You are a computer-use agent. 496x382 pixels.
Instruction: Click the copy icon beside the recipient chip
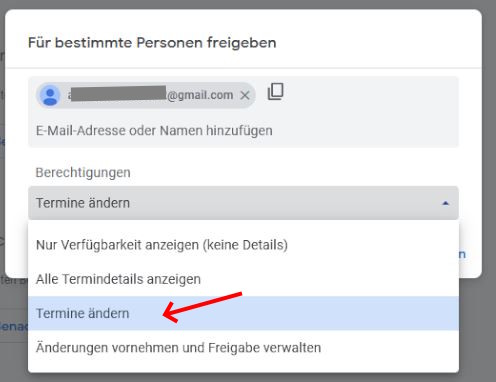(x=276, y=92)
